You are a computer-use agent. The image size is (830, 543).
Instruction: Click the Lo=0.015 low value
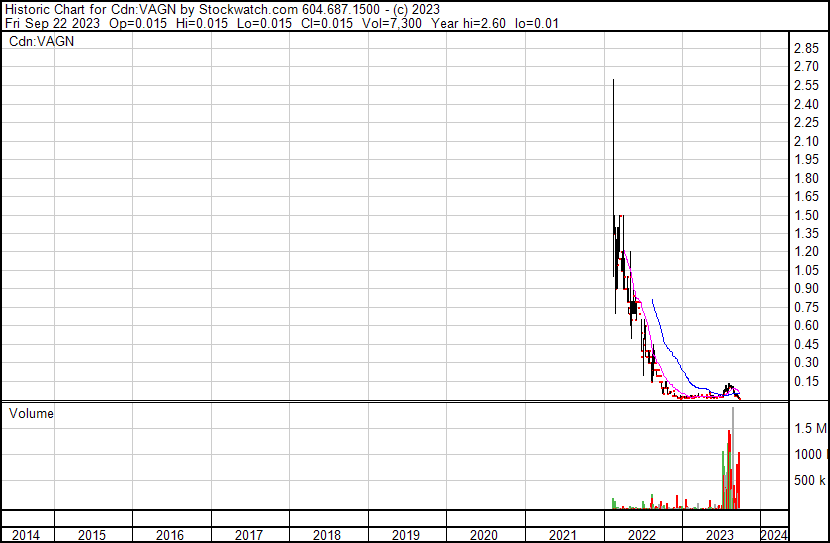click(264, 23)
